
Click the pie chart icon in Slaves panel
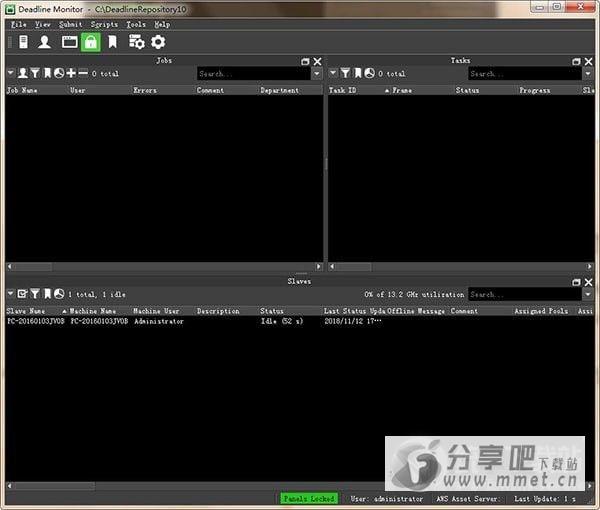click(x=59, y=294)
